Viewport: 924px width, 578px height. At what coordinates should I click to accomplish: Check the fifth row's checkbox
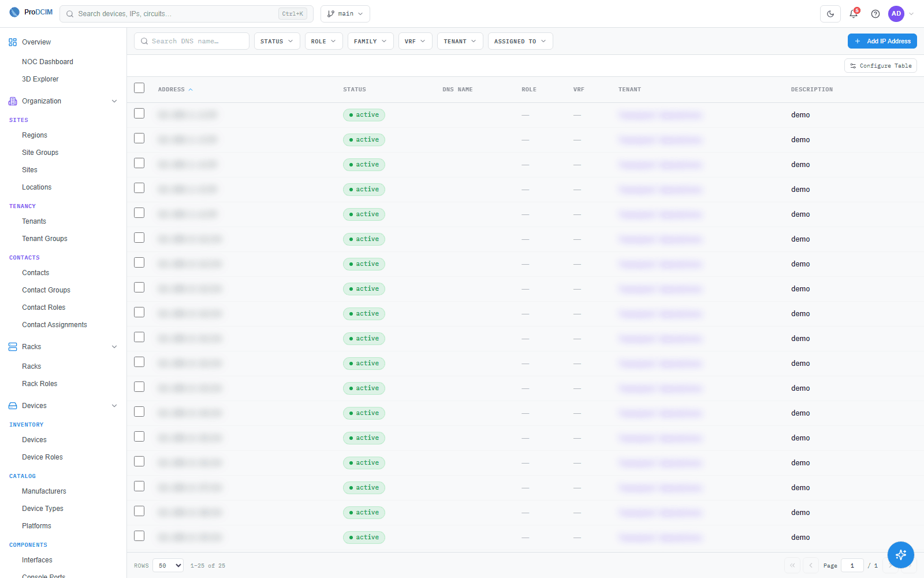tap(139, 213)
